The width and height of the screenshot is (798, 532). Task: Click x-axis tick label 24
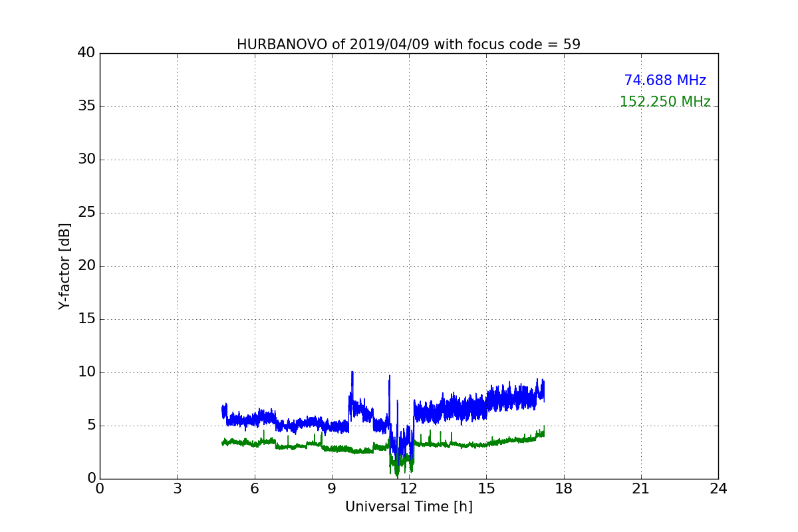coord(718,489)
